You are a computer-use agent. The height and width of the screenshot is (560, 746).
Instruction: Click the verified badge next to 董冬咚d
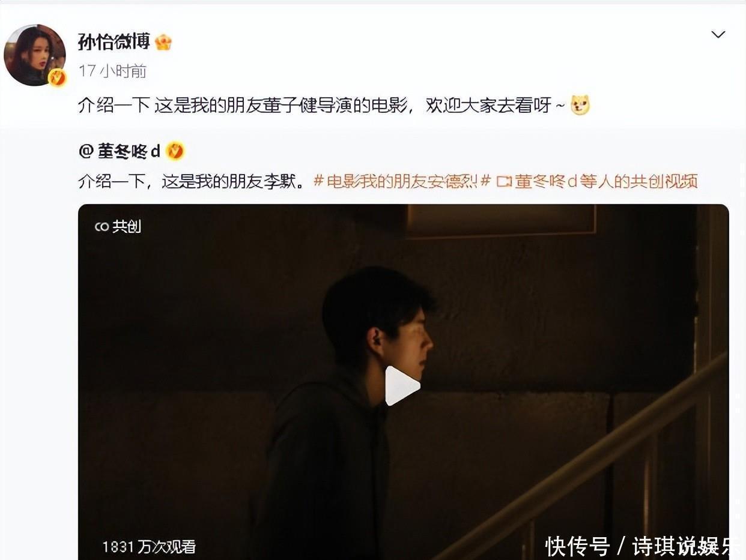(175, 152)
